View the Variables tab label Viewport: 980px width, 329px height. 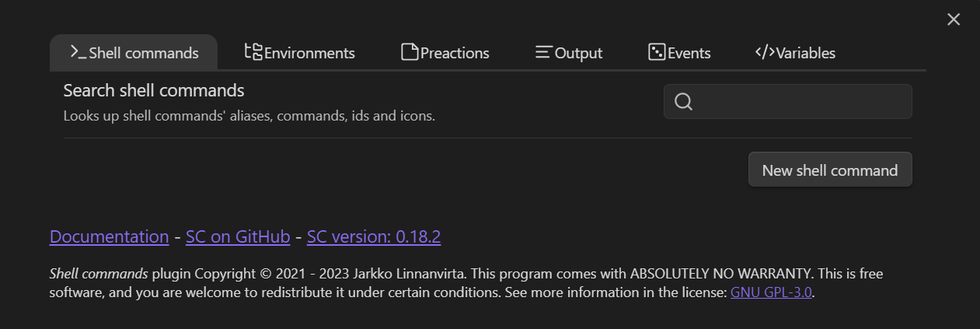pyautogui.click(x=806, y=53)
